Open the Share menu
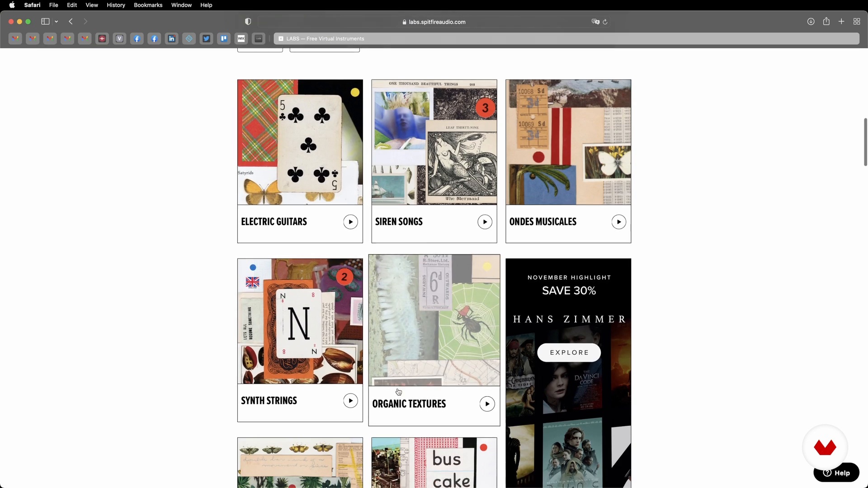 pos(826,21)
